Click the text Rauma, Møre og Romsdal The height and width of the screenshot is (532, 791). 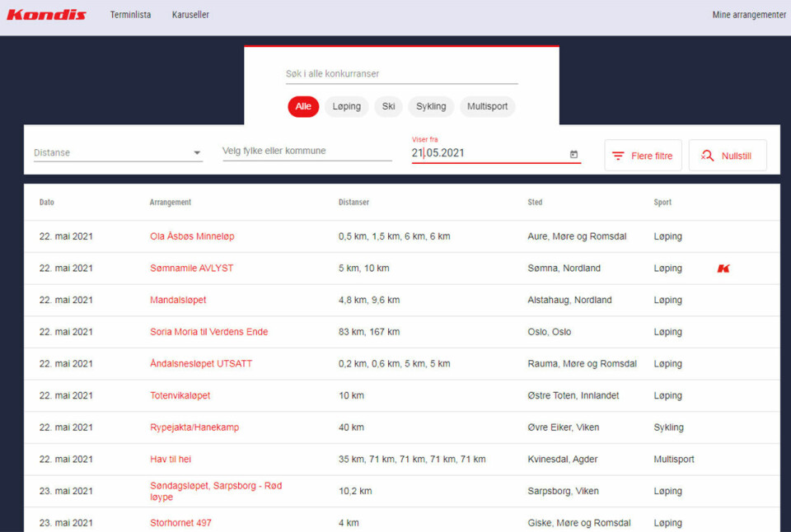coord(583,363)
